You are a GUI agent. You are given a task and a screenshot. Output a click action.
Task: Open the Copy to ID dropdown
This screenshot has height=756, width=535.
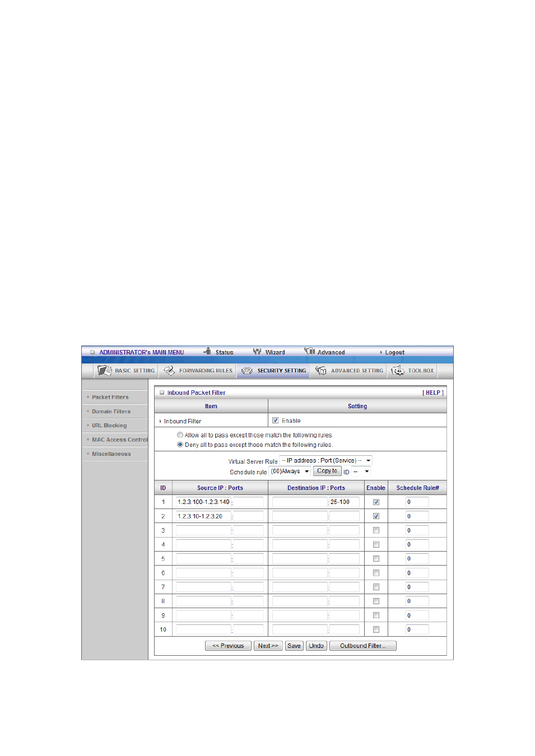pos(361,472)
